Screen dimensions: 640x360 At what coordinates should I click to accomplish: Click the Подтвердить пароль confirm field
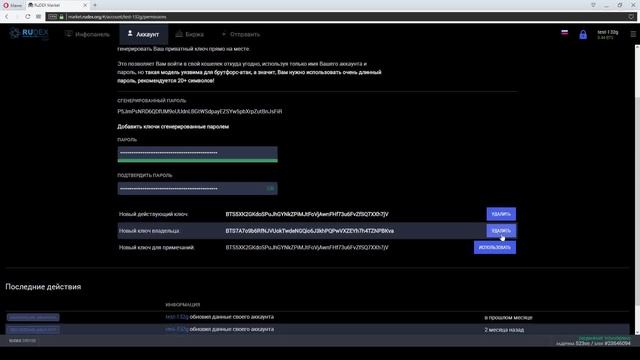[198, 188]
